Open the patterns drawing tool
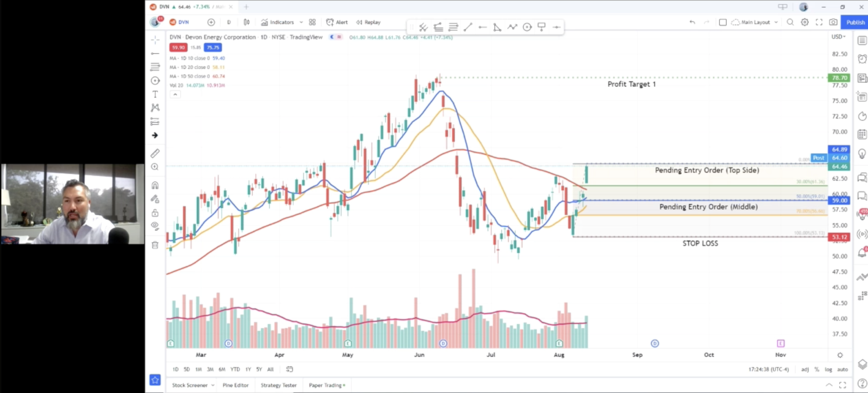Screen dimensions: 868x393 coord(155,108)
